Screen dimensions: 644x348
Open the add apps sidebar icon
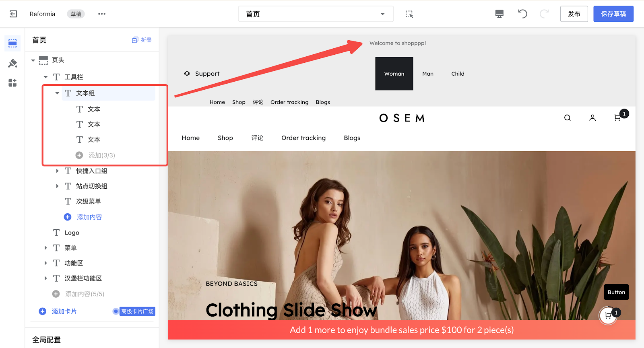tap(12, 83)
